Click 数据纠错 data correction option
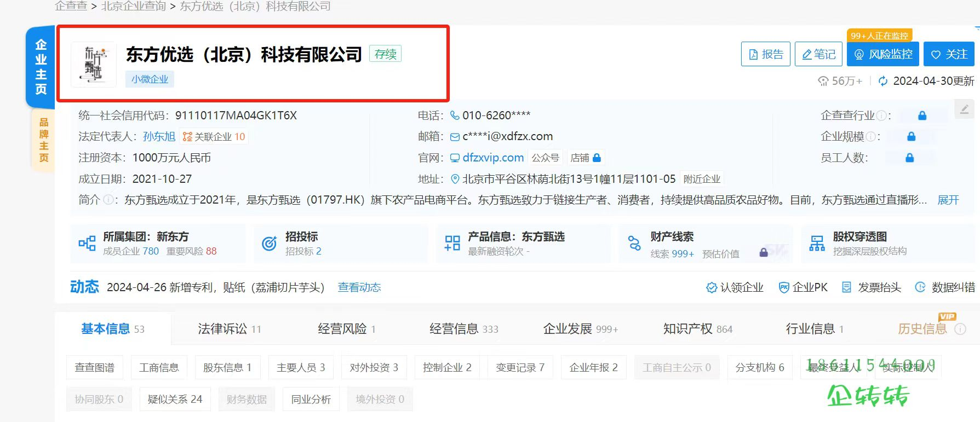 [945, 287]
